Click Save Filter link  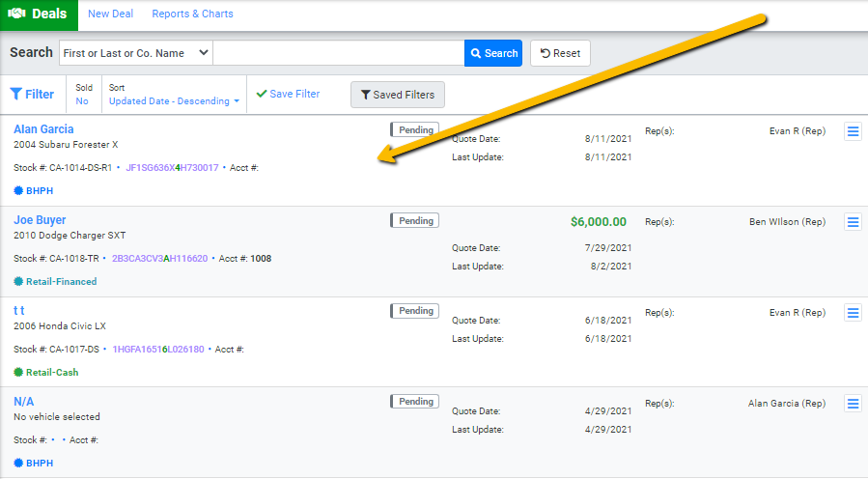point(288,95)
